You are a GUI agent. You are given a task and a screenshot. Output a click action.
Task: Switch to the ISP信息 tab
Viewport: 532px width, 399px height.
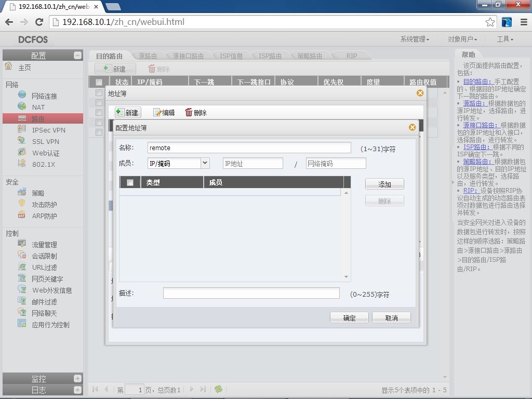point(231,56)
